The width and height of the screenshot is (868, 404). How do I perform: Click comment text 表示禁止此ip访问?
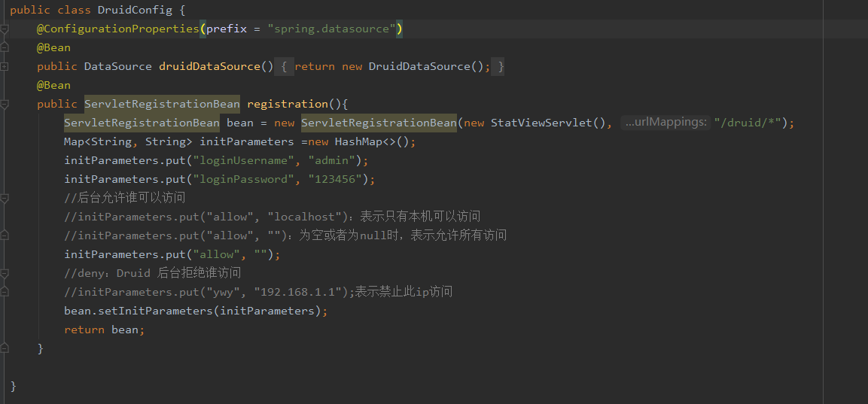coord(404,292)
